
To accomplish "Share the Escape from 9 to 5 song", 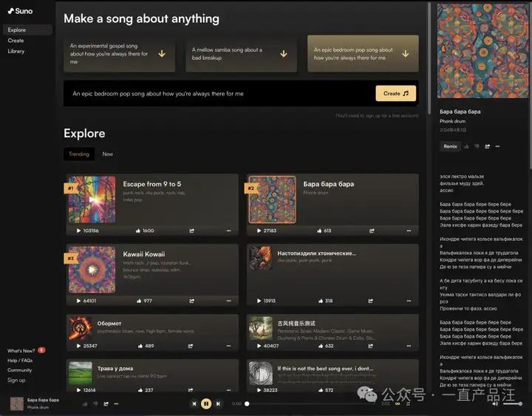I will tap(191, 231).
